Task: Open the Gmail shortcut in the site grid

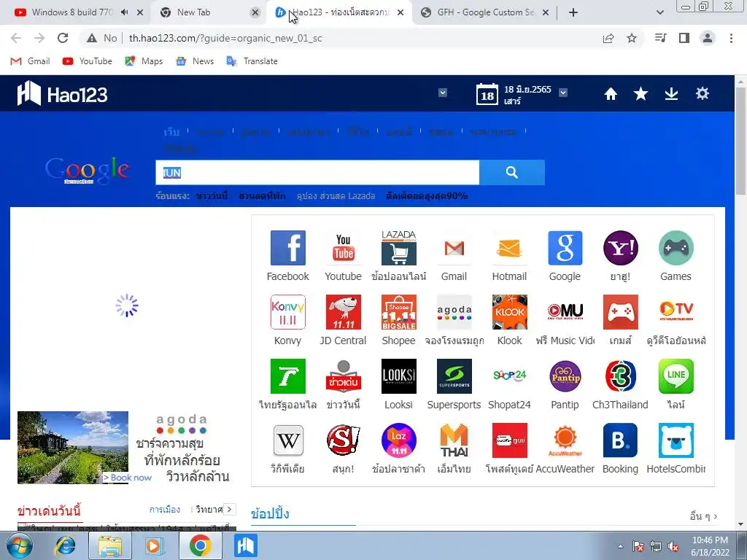Action: tap(454, 248)
